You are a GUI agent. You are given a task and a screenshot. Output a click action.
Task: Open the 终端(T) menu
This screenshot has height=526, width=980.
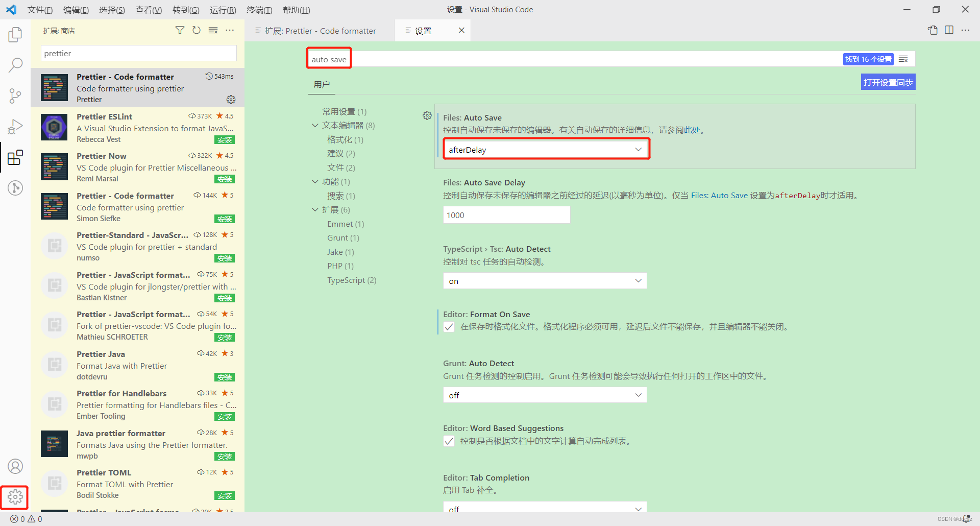coord(259,10)
